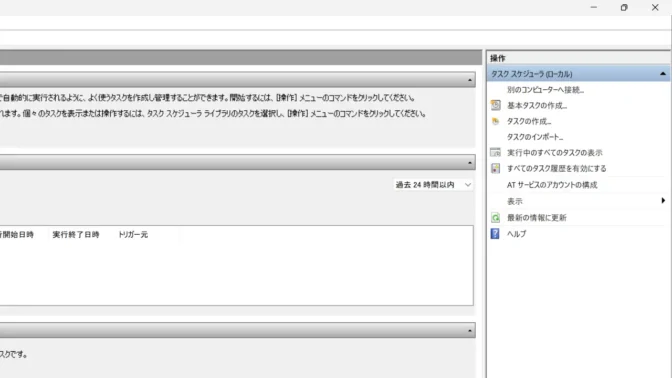Choose タスクのインポート action
672x378 pixels.
(535, 137)
